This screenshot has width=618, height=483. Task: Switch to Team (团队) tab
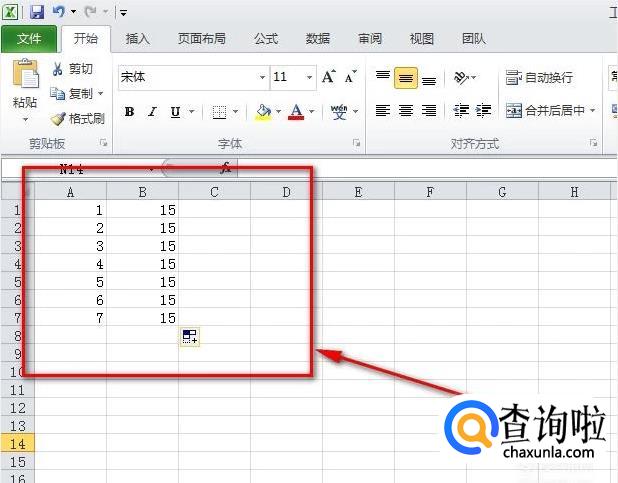point(473,39)
